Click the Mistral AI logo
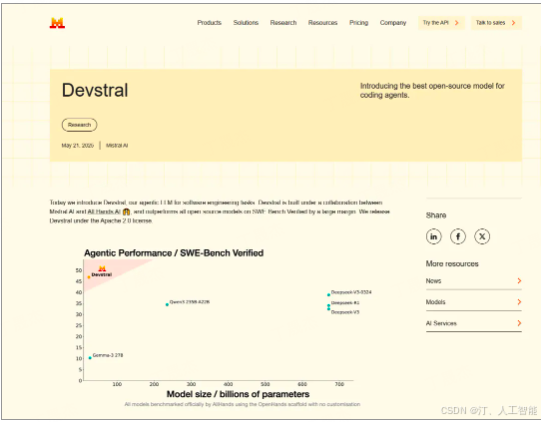Screen dimensions: 541x422 click(x=57, y=23)
